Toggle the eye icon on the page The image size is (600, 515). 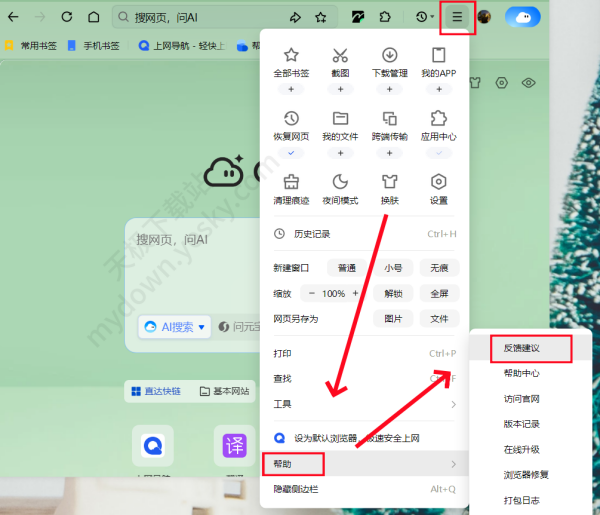[x=529, y=84]
